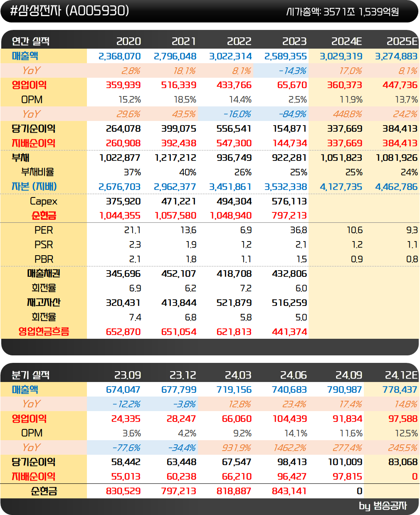Select the receivables value '452,107'
The width and height of the screenshot is (420, 515).
[x=179, y=274]
